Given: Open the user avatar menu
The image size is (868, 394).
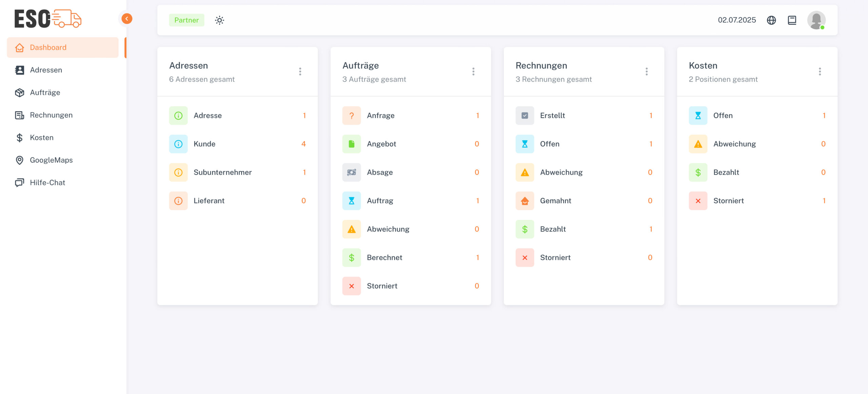Looking at the screenshot, I should pyautogui.click(x=816, y=20).
